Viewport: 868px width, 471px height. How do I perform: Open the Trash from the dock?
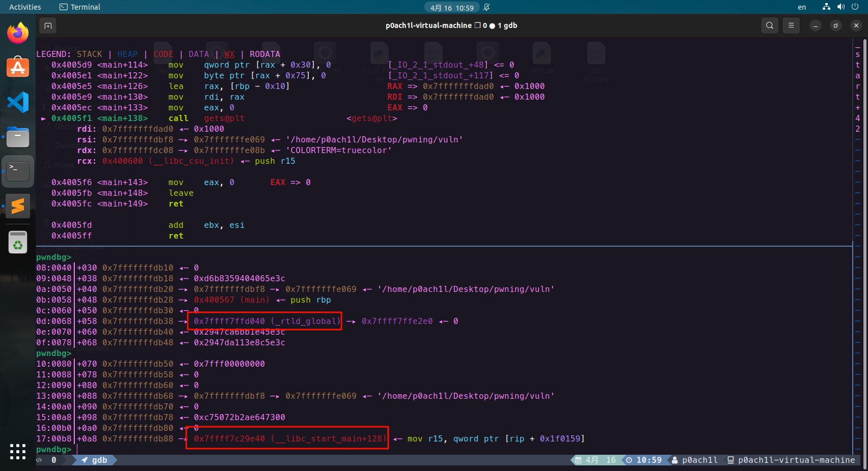pos(18,242)
